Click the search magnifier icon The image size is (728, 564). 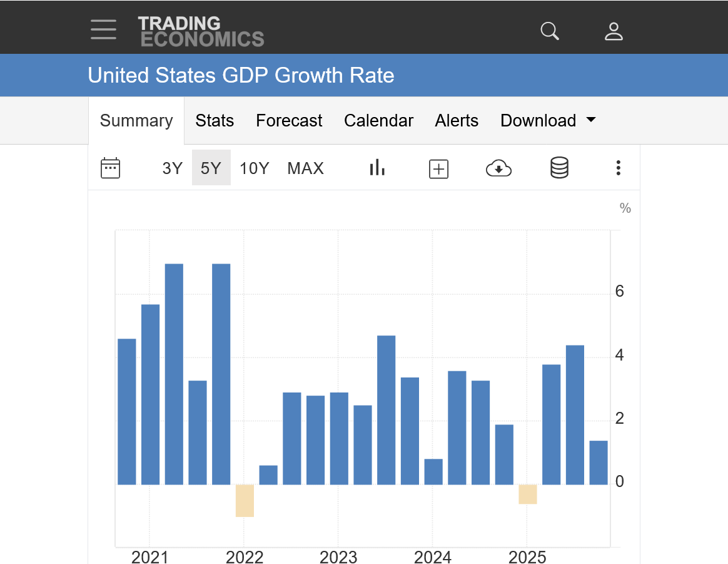[550, 31]
